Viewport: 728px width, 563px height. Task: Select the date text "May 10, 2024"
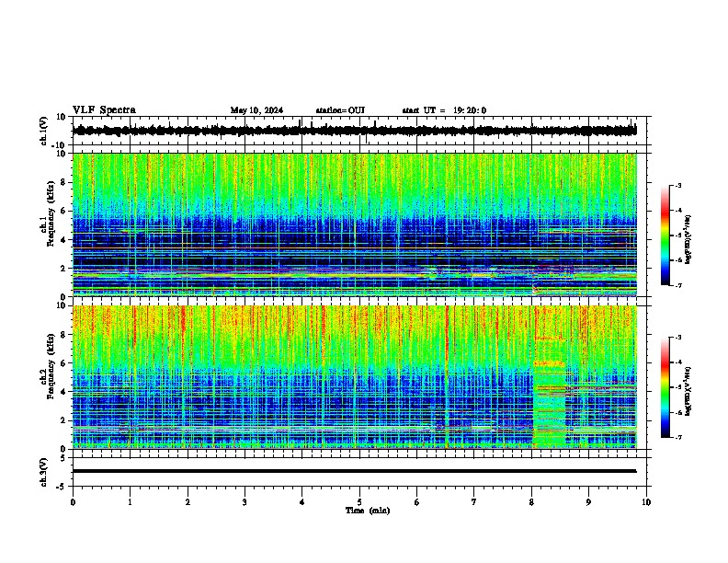point(256,110)
